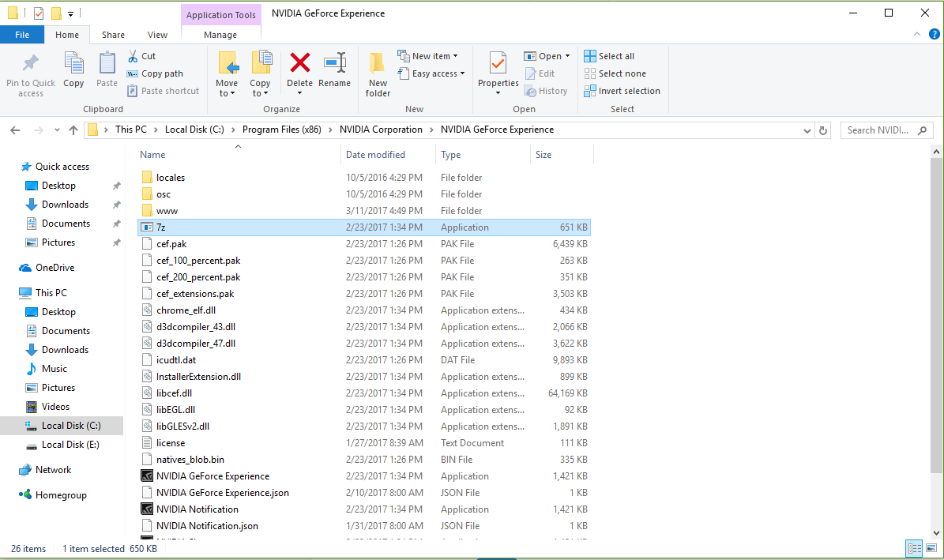Click the quick access Properties checkmark icon
The height and width of the screenshot is (560, 944).
(x=39, y=13)
